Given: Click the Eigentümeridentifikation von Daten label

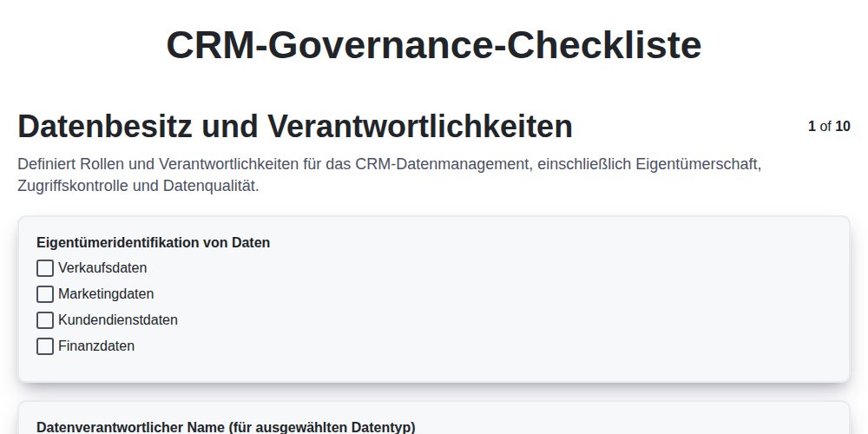Looking at the screenshot, I should click(x=154, y=242).
